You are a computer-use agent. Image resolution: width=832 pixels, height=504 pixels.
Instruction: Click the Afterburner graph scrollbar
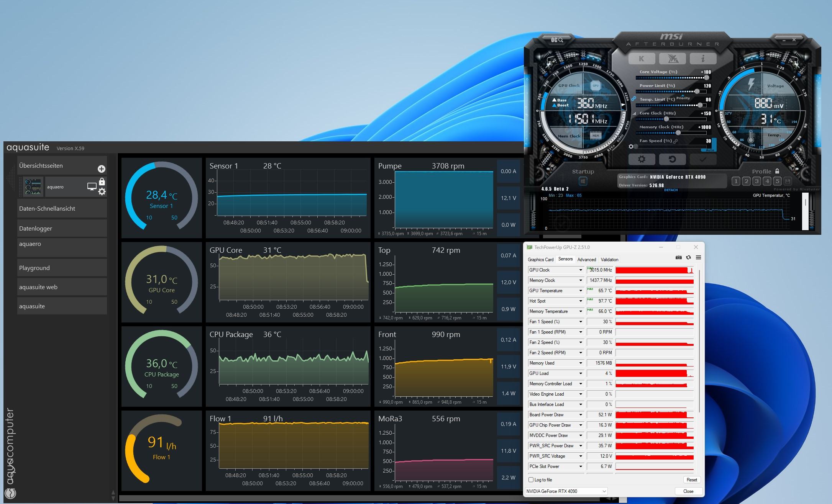(x=805, y=212)
